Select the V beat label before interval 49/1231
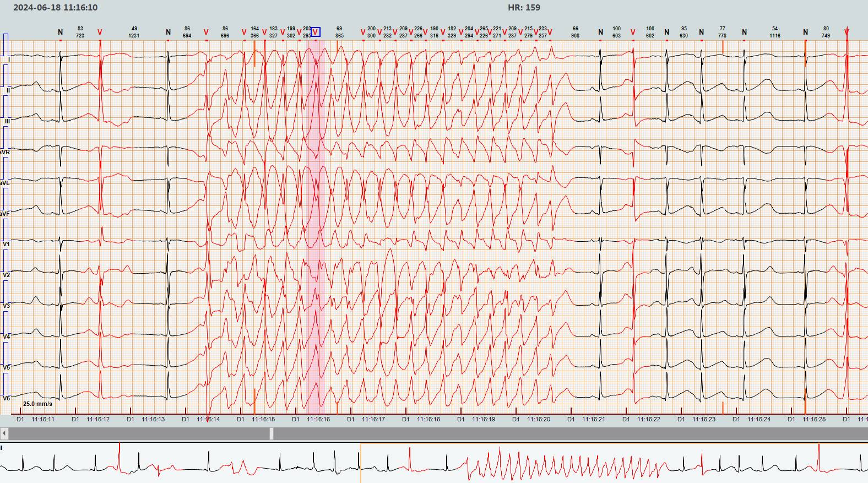 (x=100, y=32)
